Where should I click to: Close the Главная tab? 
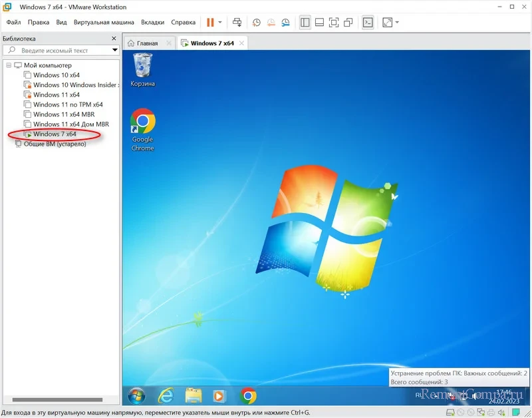169,43
